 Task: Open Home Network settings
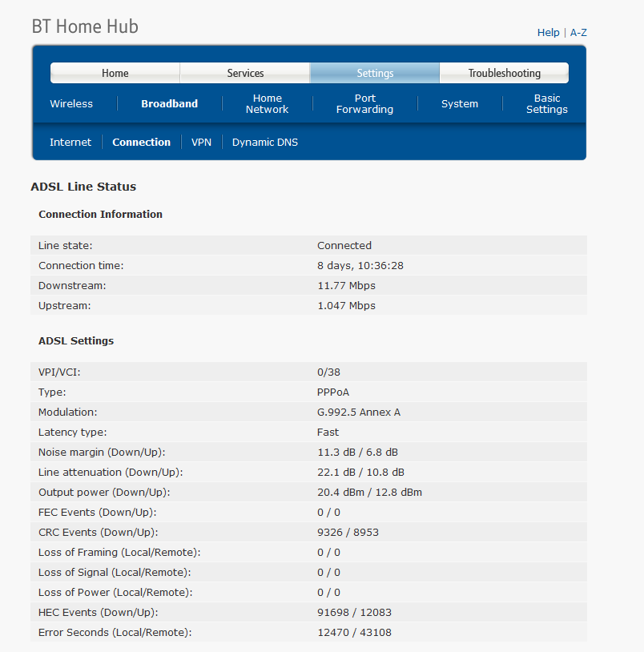click(267, 103)
